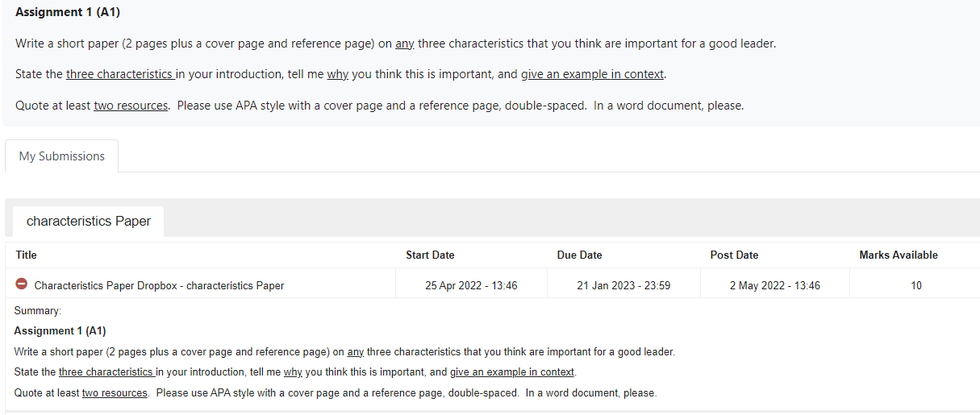This screenshot has width=980, height=415.
Task: Click the 21 Jan 2023 - 23:59 due date
Action: coord(623,285)
